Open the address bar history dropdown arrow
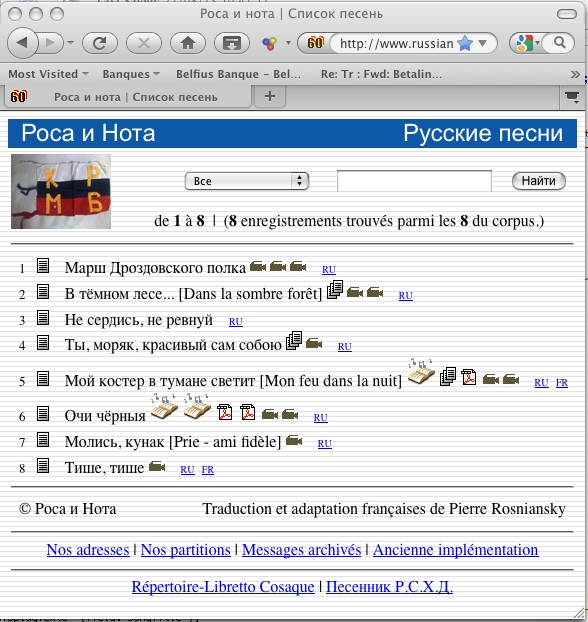Viewport: 588px width, 622px height. click(x=482, y=43)
